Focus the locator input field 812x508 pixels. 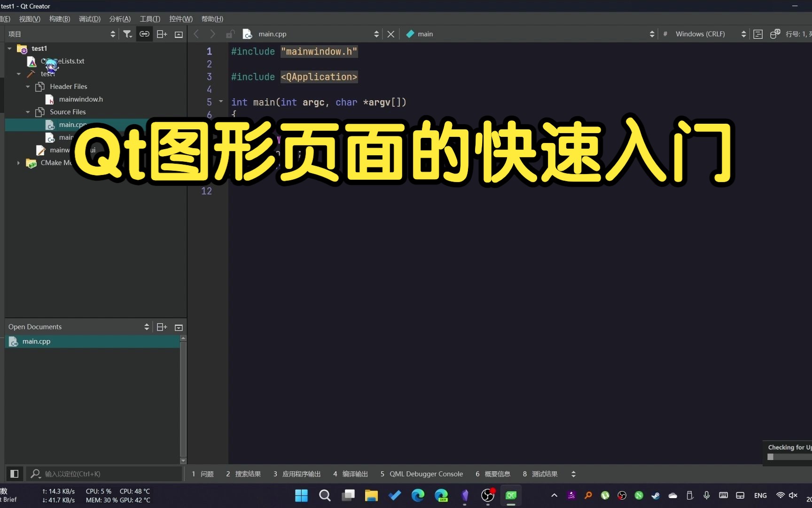pyautogui.click(x=104, y=474)
